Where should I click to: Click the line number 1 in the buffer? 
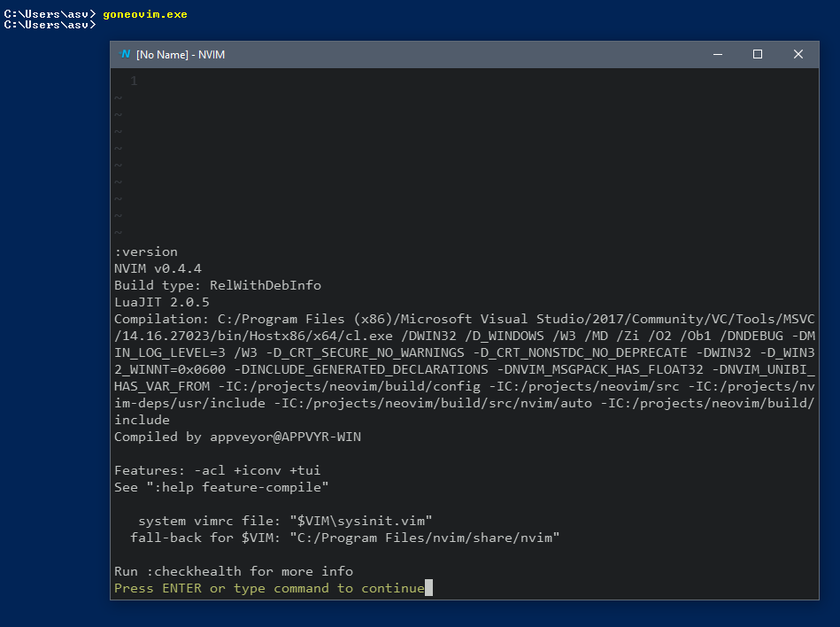tap(133, 80)
